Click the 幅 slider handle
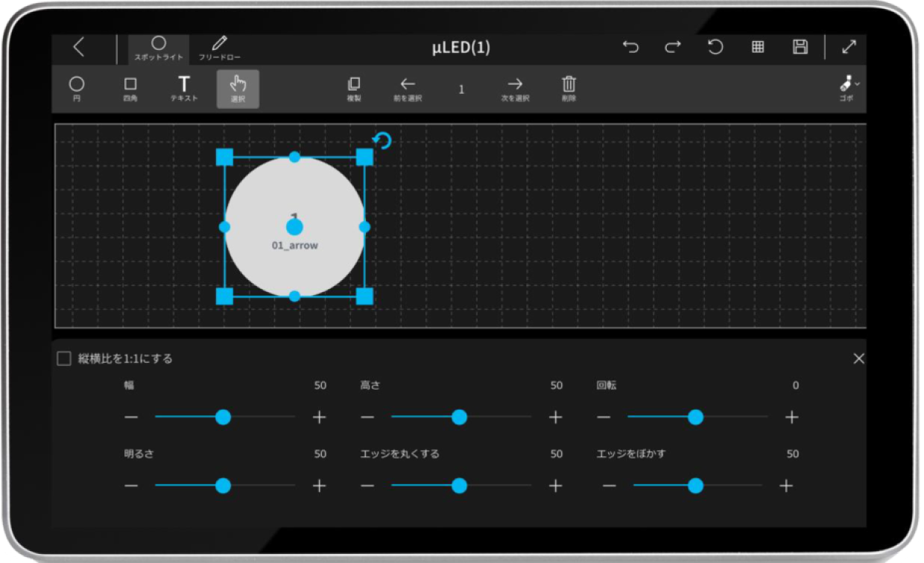 (x=223, y=417)
